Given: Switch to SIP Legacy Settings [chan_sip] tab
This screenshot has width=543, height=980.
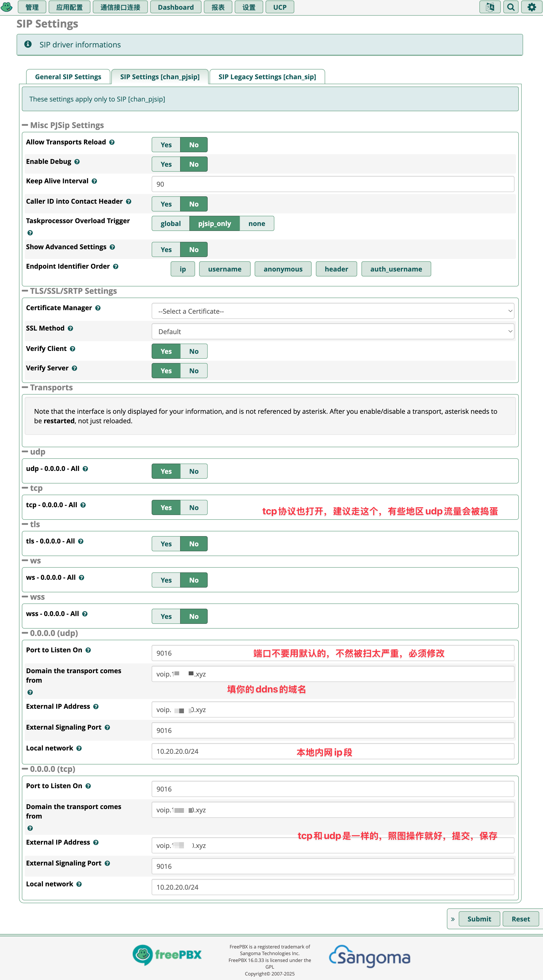Looking at the screenshot, I should pyautogui.click(x=267, y=77).
